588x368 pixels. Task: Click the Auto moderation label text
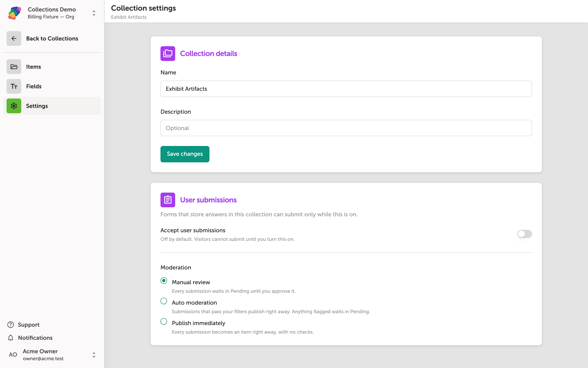click(194, 303)
